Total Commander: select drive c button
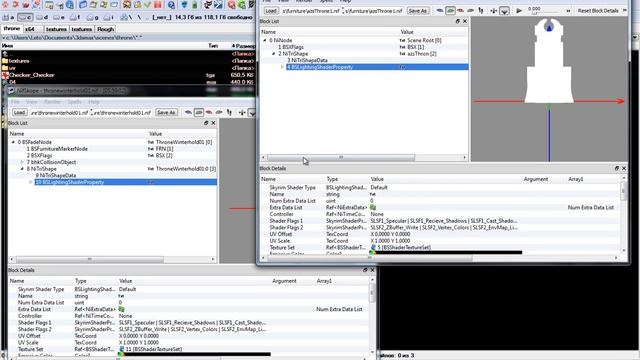 (25, 18)
